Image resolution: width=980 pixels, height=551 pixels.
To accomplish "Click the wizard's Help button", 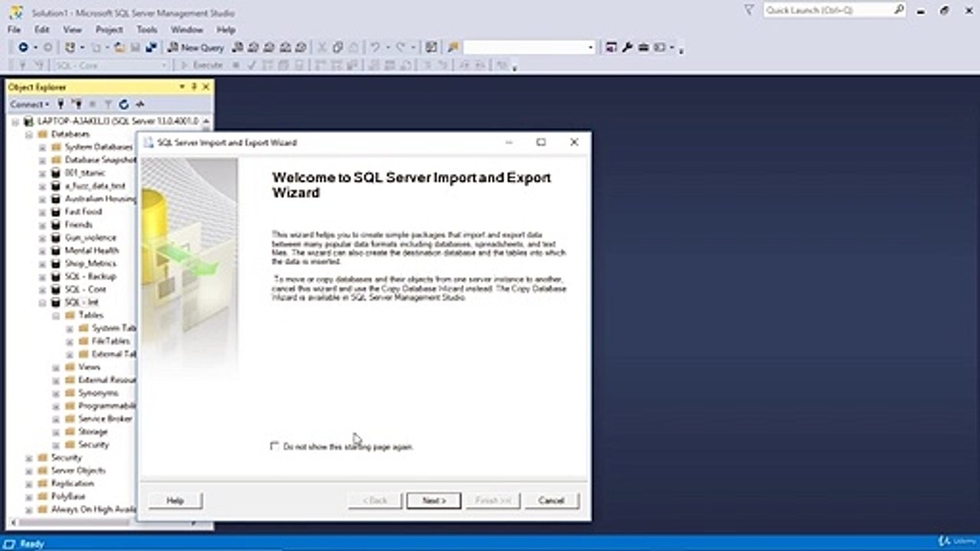I will point(175,500).
